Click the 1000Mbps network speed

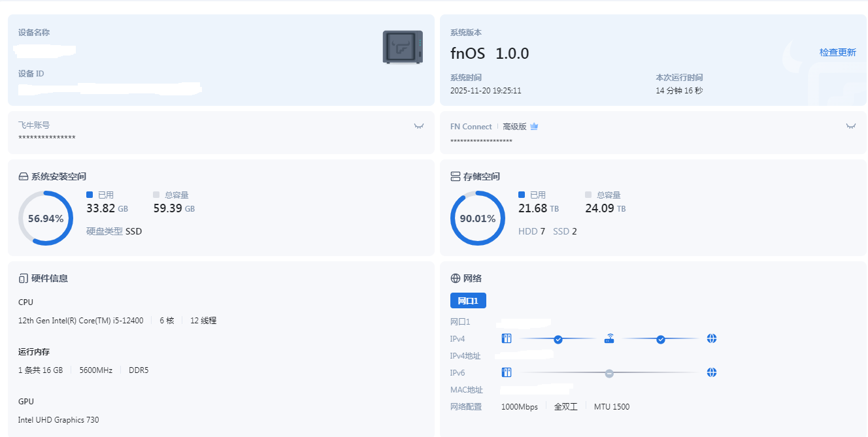pos(520,407)
